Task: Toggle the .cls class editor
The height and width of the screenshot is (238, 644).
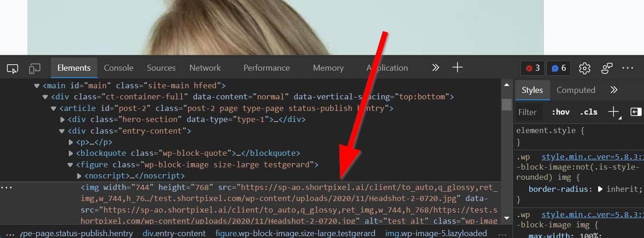Action: [588, 112]
